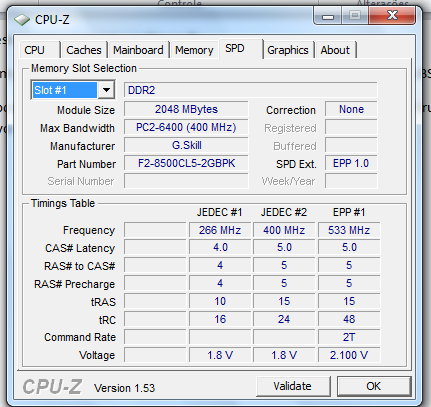Click the PC2-6400 (400 MHz) bandwidth value

coord(186,127)
